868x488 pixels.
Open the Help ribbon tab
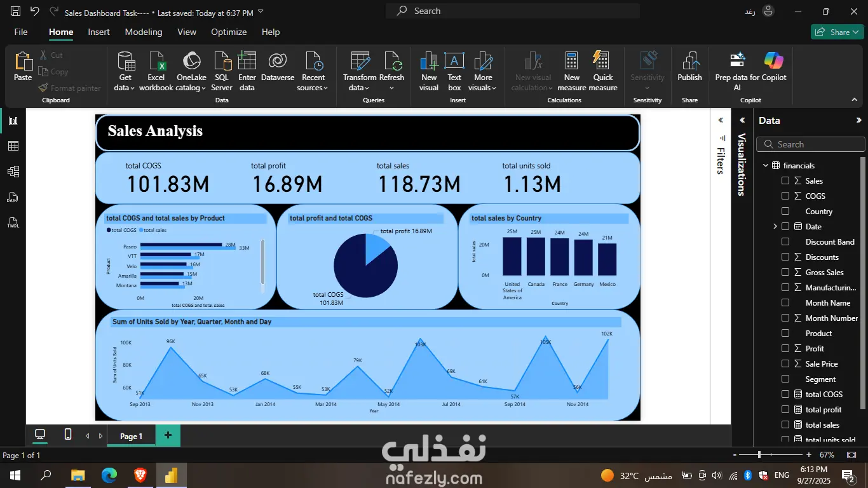pos(271,32)
